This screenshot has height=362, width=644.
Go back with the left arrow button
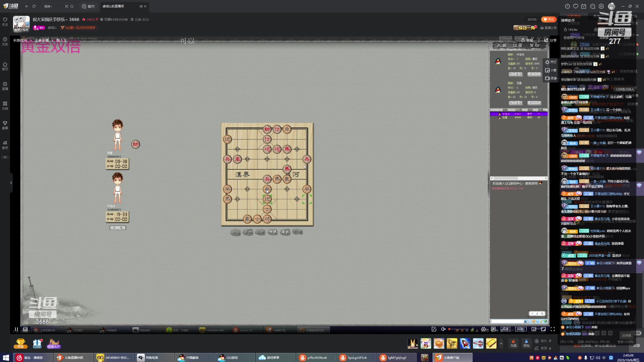click(x=27, y=6)
